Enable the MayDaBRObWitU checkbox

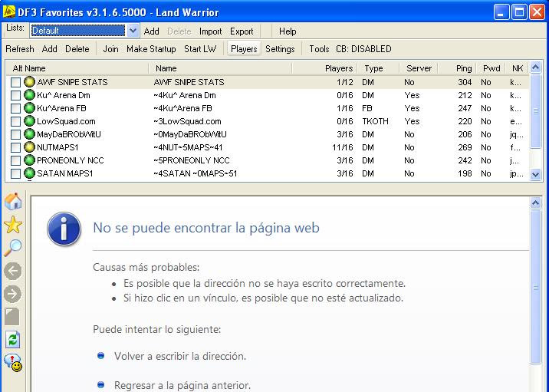point(15,134)
